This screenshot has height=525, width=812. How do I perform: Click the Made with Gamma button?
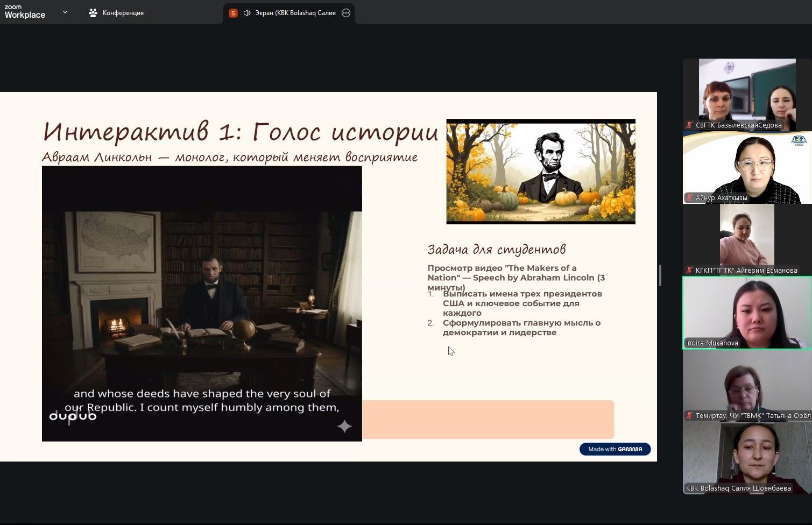(615, 449)
